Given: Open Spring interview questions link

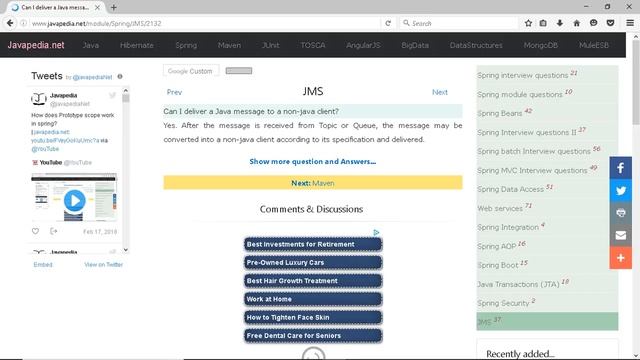Looking at the screenshot, I should click(522, 76).
